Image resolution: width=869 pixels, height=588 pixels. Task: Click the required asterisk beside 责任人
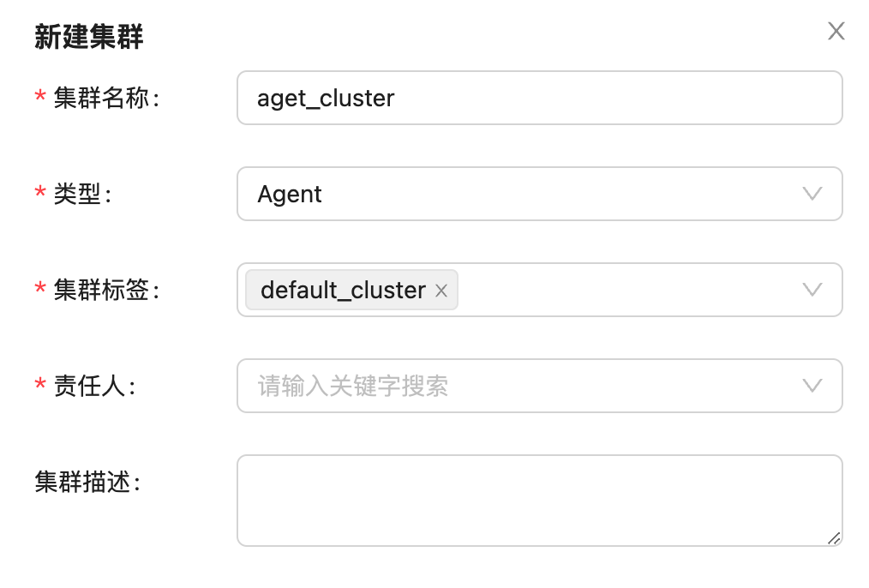(x=40, y=387)
